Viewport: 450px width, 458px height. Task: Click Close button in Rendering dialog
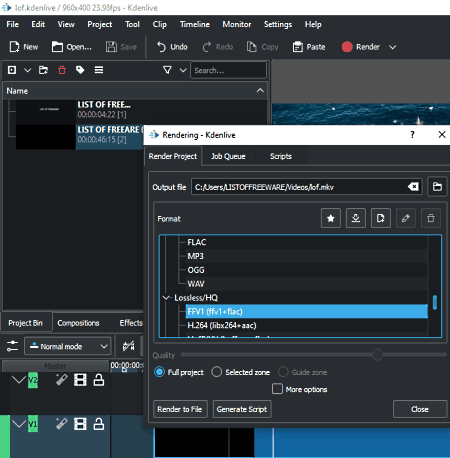click(420, 409)
